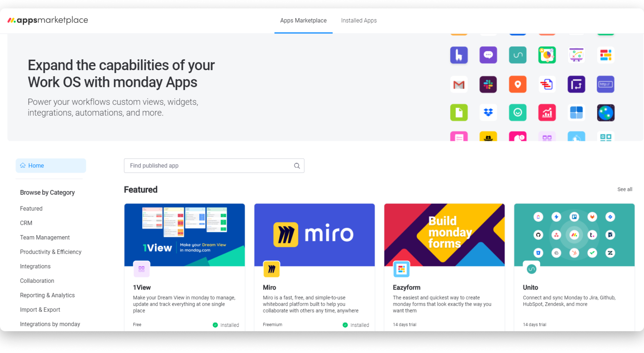Click the Miro logo icon on its card
Screen dimensions: 644x353
pyautogui.click(x=272, y=269)
